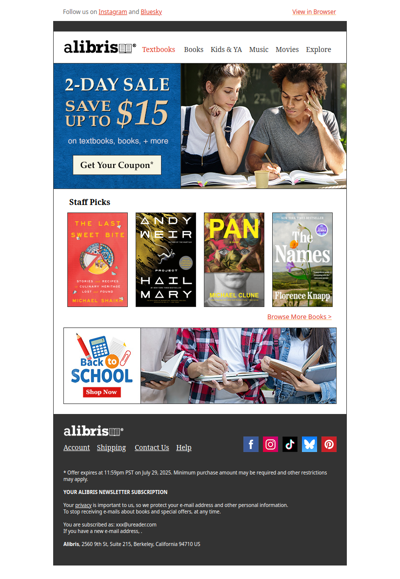Screen dimensions: 400x579
Task: Click the Contact Us footer link
Action: point(152,448)
